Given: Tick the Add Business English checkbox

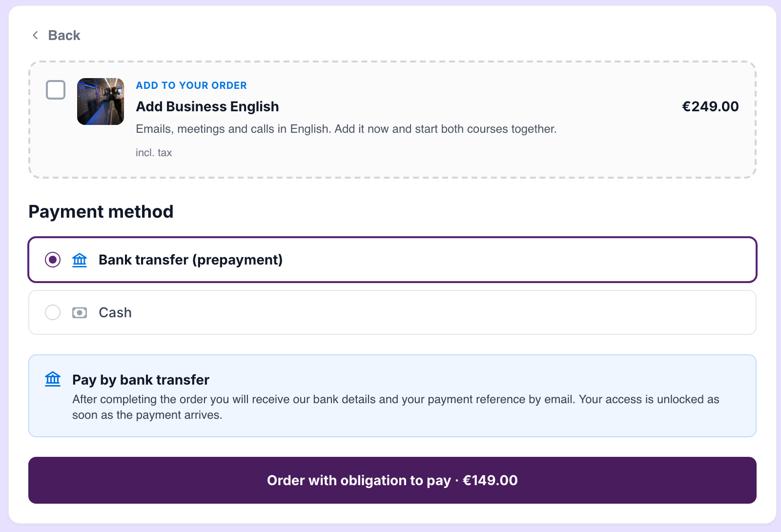Looking at the screenshot, I should tap(56, 90).
